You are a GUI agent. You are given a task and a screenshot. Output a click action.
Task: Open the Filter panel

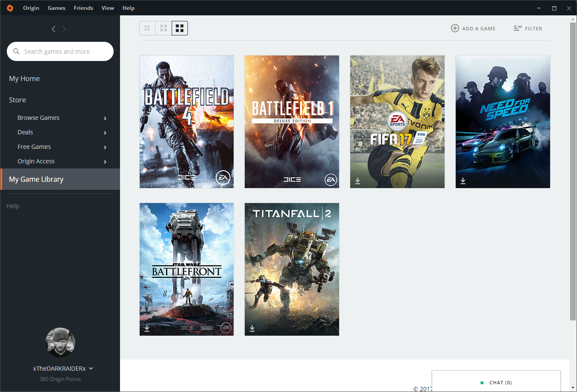coord(528,28)
